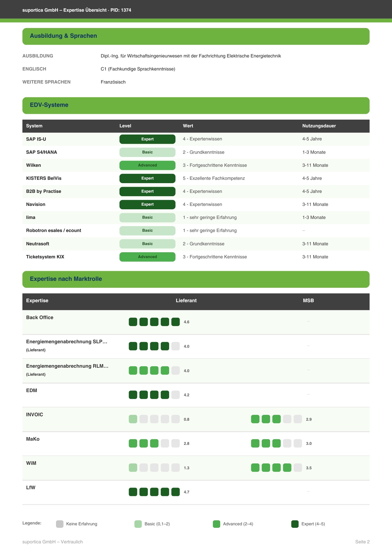This screenshot has height=555, width=392.
Task: Click the Robotron esales / ecount row name
Action: click(x=54, y=230)
